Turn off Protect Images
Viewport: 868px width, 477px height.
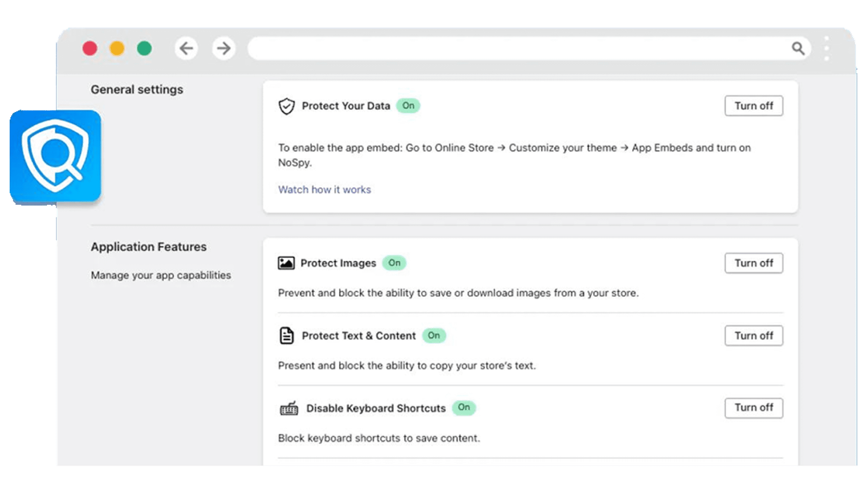click(754, 263)
